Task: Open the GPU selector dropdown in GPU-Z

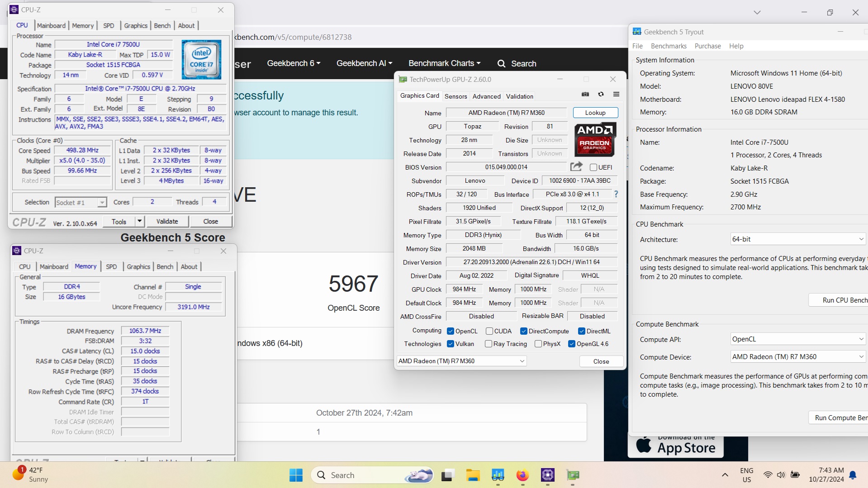Action: click(462, 361)
